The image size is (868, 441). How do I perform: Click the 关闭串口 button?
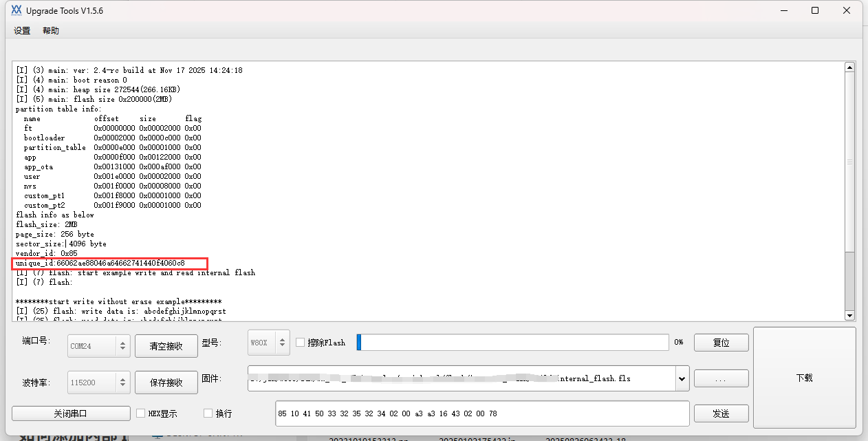click(x=71, y=413)
